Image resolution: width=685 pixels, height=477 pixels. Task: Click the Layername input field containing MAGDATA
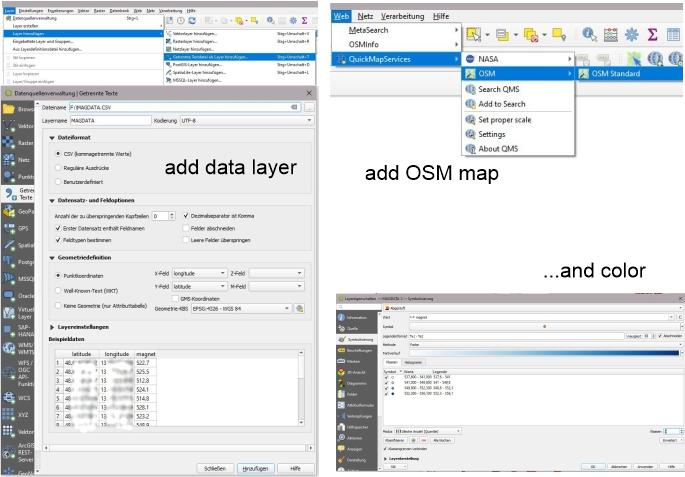point(110,120)
